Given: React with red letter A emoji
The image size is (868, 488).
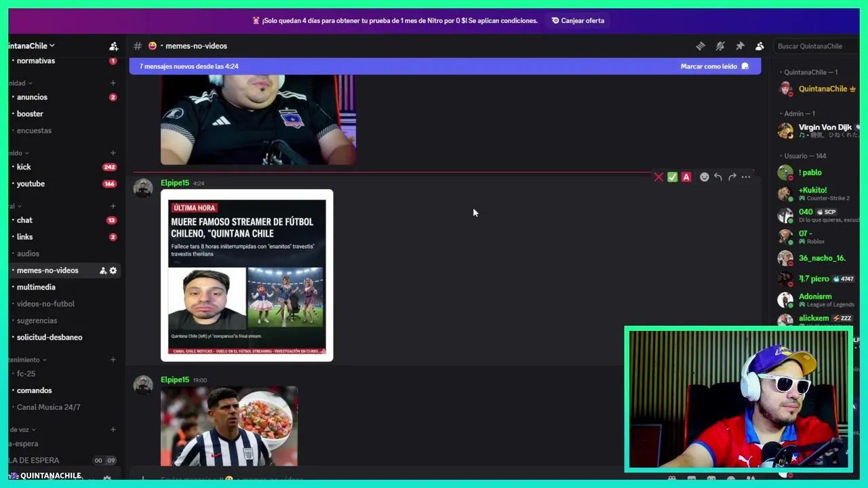Looking at the screenshot, I should pos(686,177).
